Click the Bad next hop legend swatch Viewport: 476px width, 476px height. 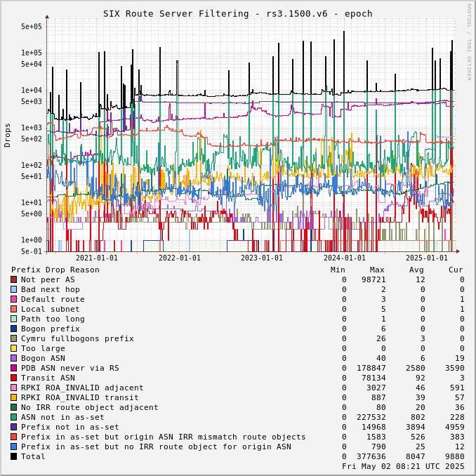tap(13, 289)
